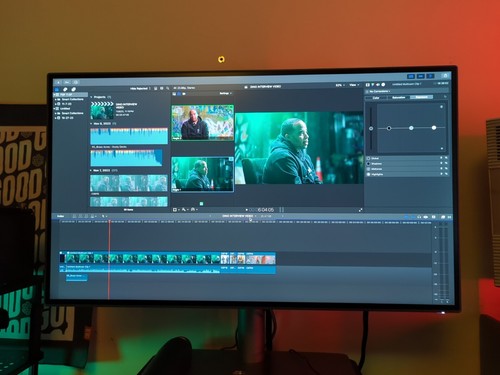The image size is (500, 375).
Task: Open the viewer View dropdown
Action: (x=354, y=85)
